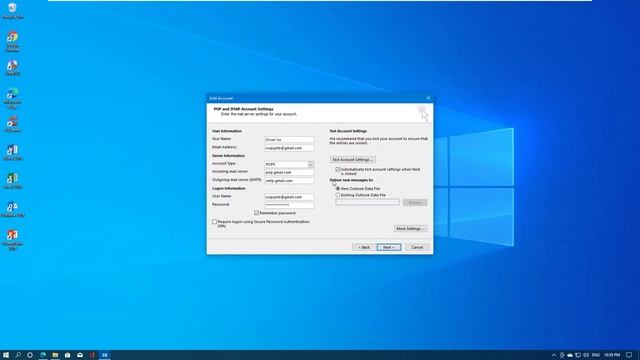640x360 pixels.
Task: Focus the User Name field
Action: 289,197
